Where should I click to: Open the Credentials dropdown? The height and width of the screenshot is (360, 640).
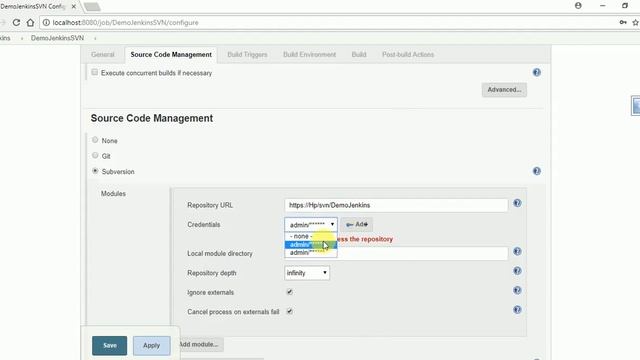pos(311,224)
